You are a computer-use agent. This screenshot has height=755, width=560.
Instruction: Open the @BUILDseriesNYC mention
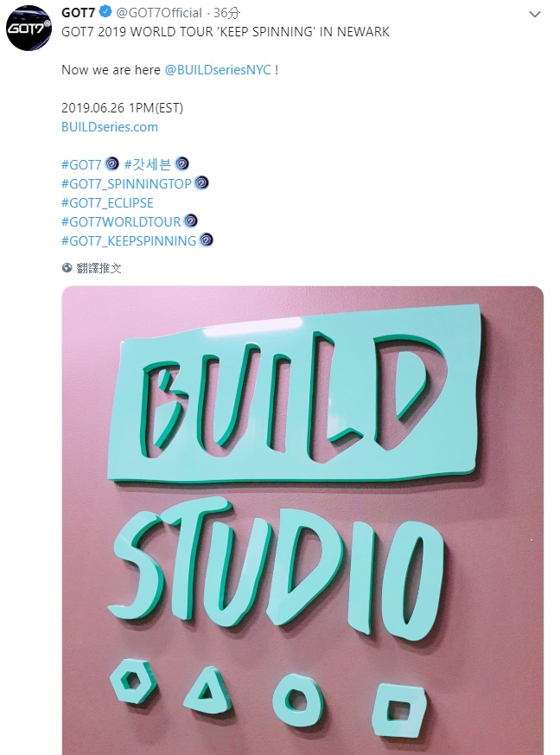point(218,70)
